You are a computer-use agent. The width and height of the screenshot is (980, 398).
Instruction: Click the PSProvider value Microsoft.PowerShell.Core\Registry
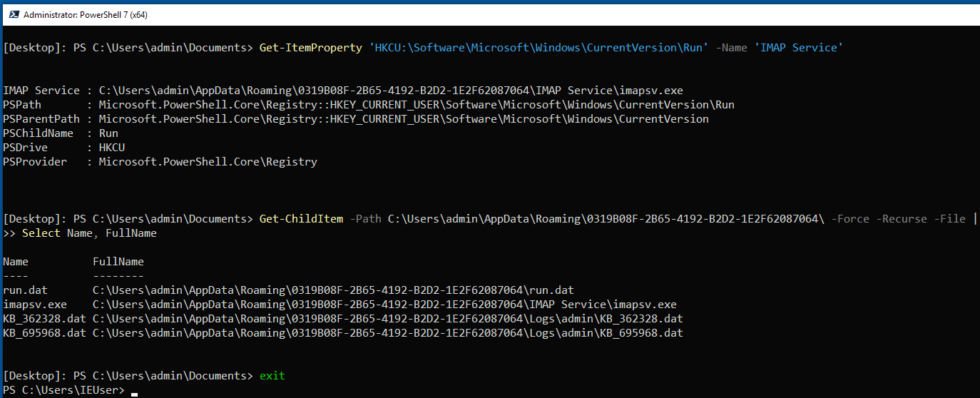click(208, 162)
